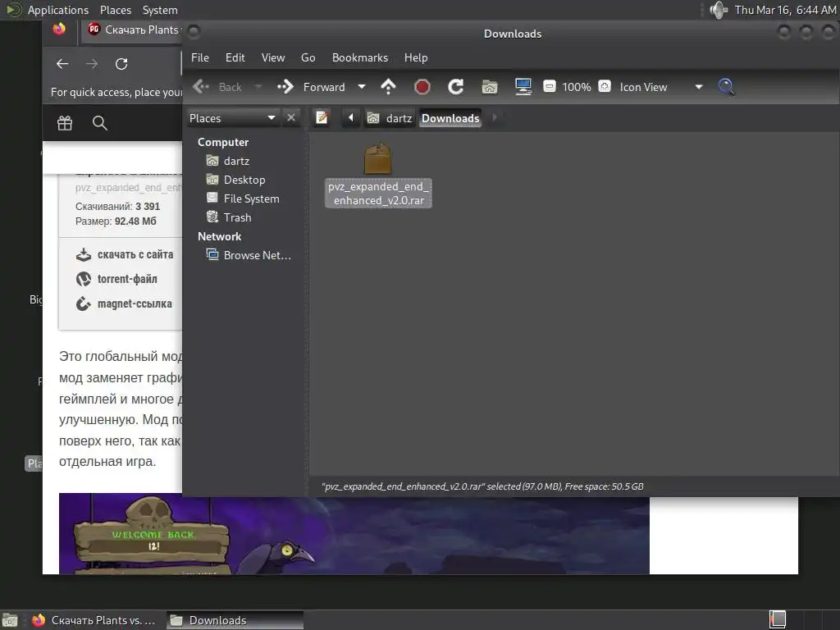Screen dimensions: 840x630
Task: Click the Back arrow in file manager toolbar
Action: [217, 87]
